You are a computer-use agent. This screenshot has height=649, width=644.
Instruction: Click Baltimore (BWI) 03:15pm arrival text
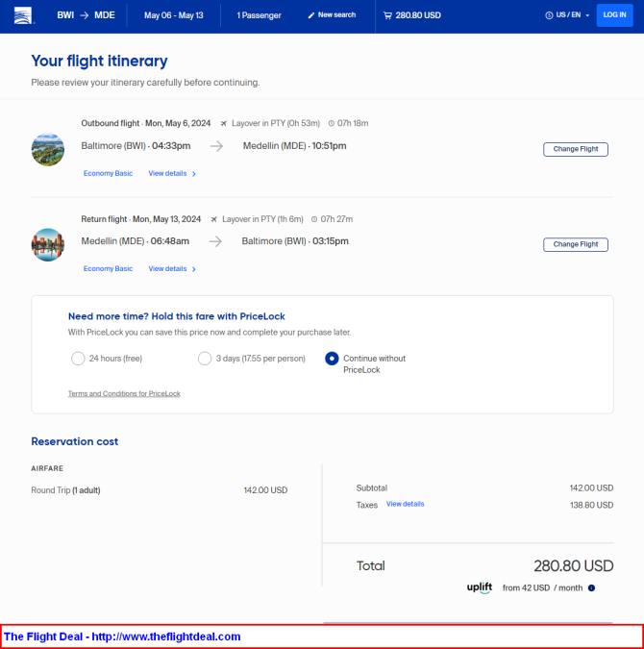coord(295,241)
